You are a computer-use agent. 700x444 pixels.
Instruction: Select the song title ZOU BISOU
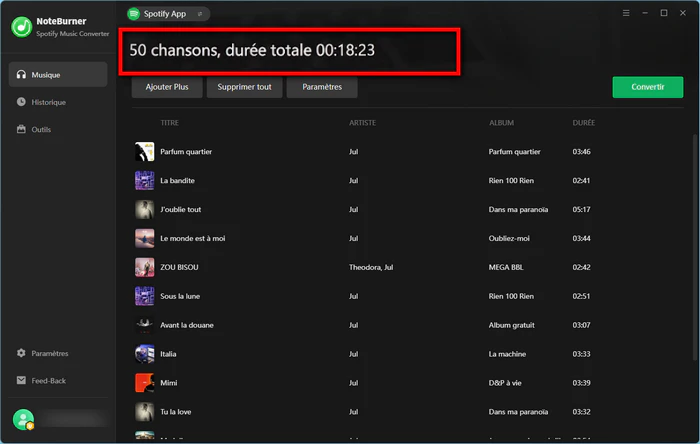(179, 267)
